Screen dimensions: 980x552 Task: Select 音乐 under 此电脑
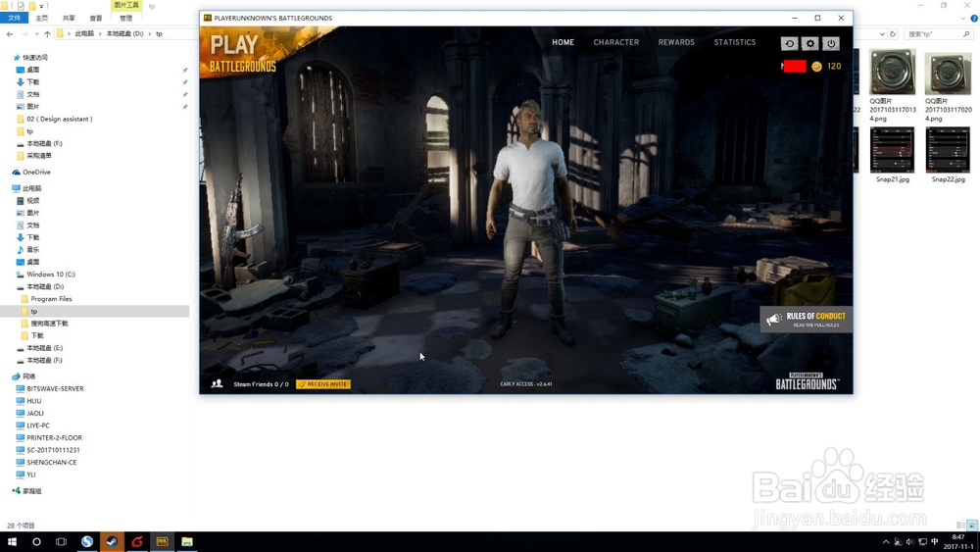coord(32,249)
